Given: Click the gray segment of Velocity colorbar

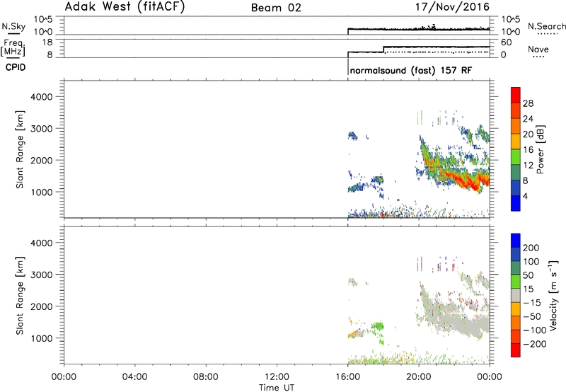Looking at the screenshot, I should pyautogui.click(x=516, y=295).
